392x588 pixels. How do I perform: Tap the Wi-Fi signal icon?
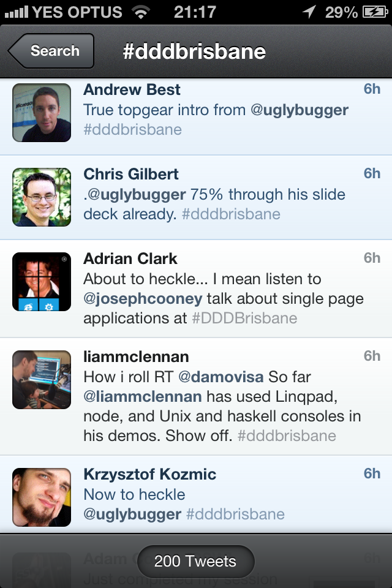(x=141, y=12)
